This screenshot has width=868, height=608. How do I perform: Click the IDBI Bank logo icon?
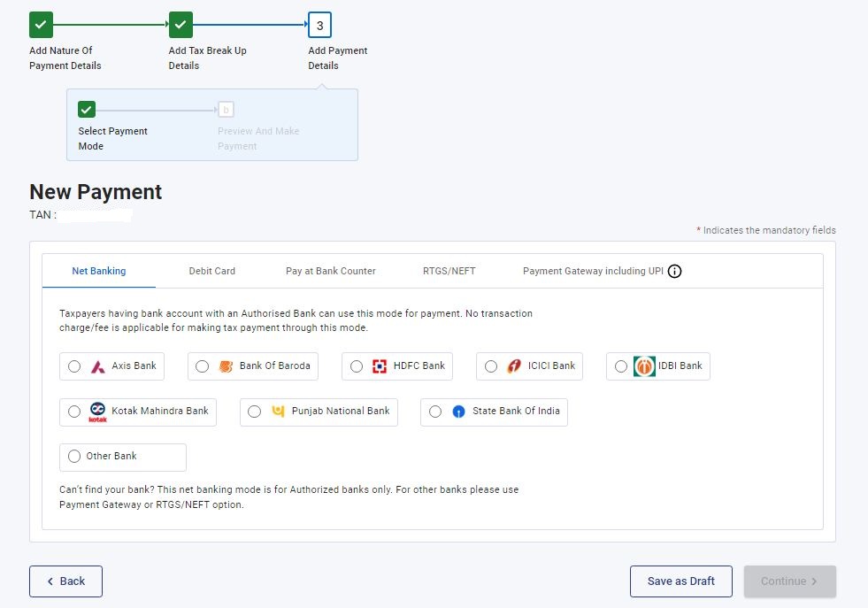644,366
